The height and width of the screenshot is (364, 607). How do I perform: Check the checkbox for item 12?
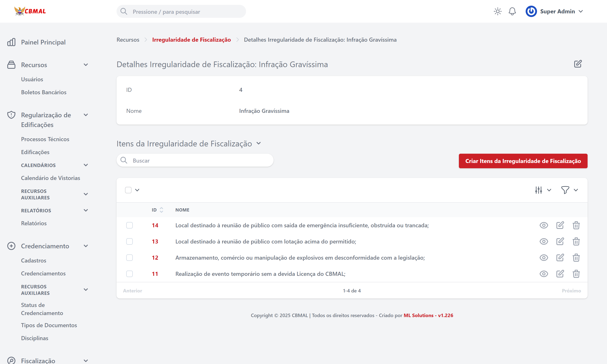(x=129, y=258)
